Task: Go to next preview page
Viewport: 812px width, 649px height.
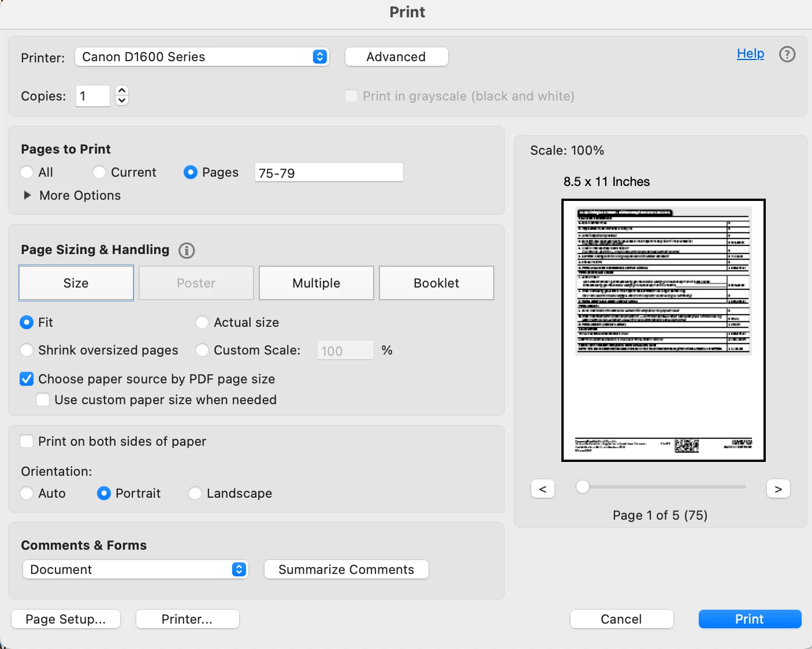Action: (779, 488)
